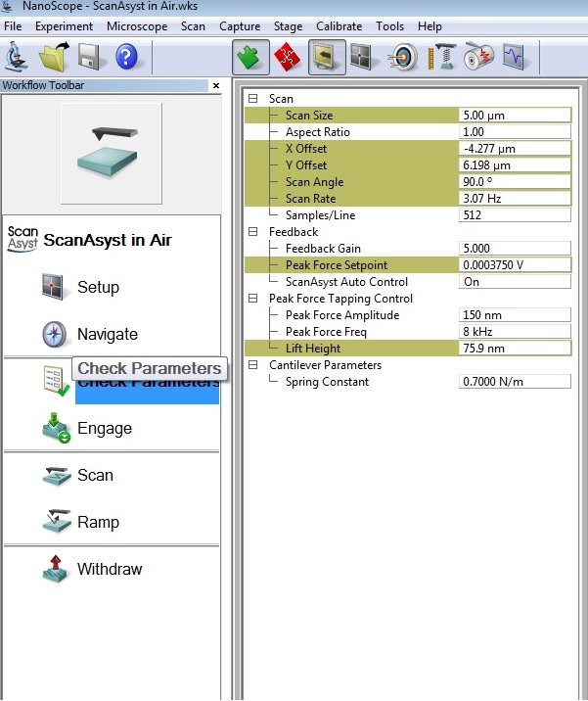
Task: Close the Workflow Toolbar panel
Action: (x=216, y=86)
